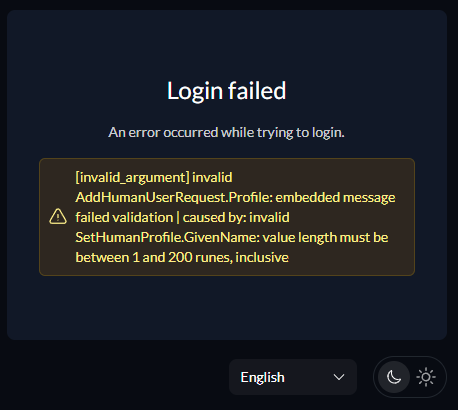Select the "English" label in language selector
Screen dimensions: 458x410
point(262,377)
